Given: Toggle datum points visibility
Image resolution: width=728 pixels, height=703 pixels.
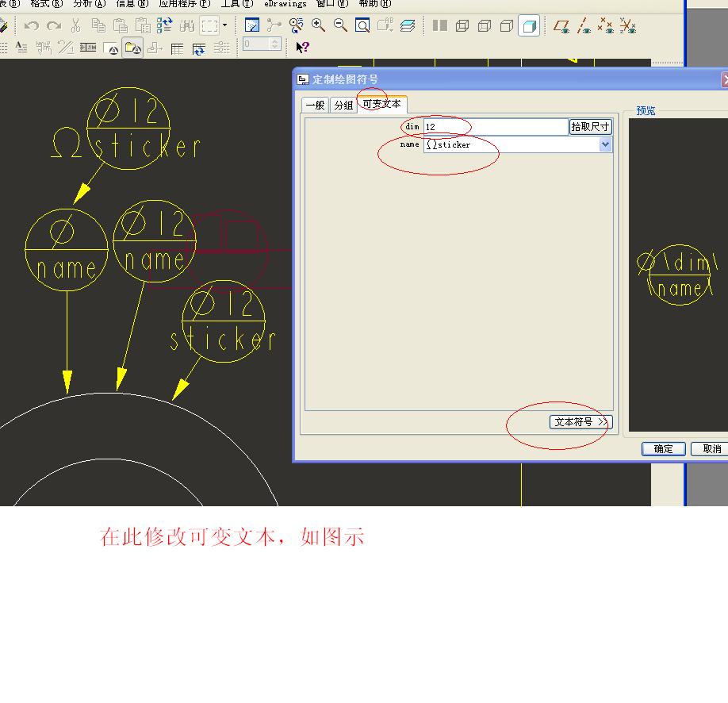Looking at the screenshot, I should coord(605,25).
